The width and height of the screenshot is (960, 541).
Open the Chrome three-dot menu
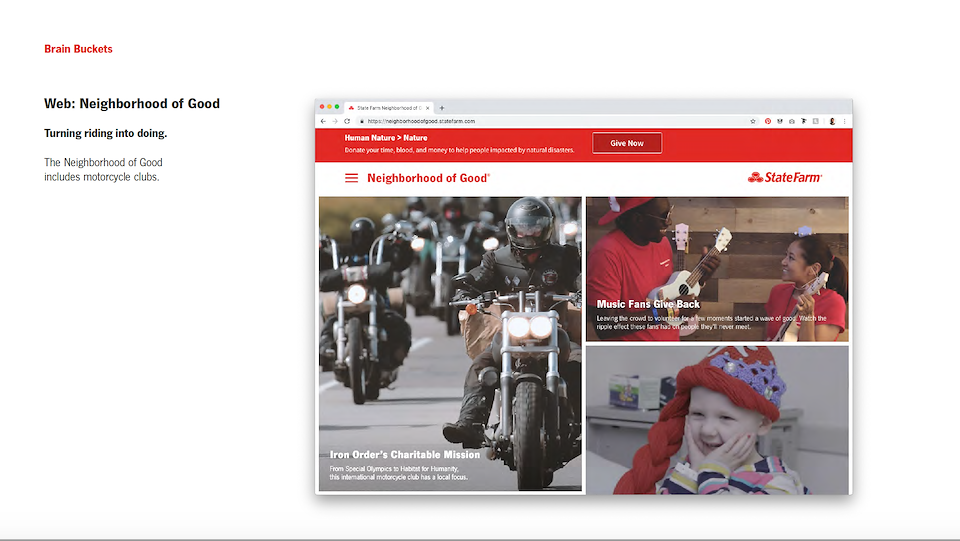(845, 121)
